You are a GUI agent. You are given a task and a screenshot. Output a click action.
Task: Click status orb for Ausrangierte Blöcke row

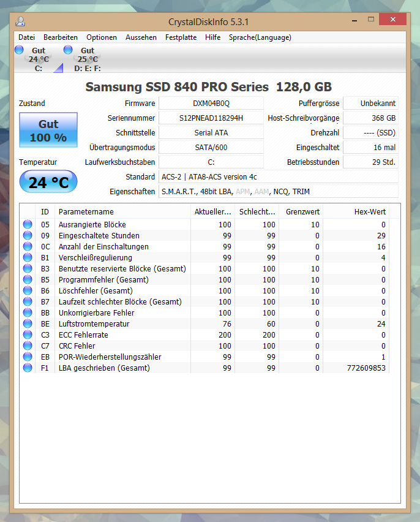pos(28,224)
